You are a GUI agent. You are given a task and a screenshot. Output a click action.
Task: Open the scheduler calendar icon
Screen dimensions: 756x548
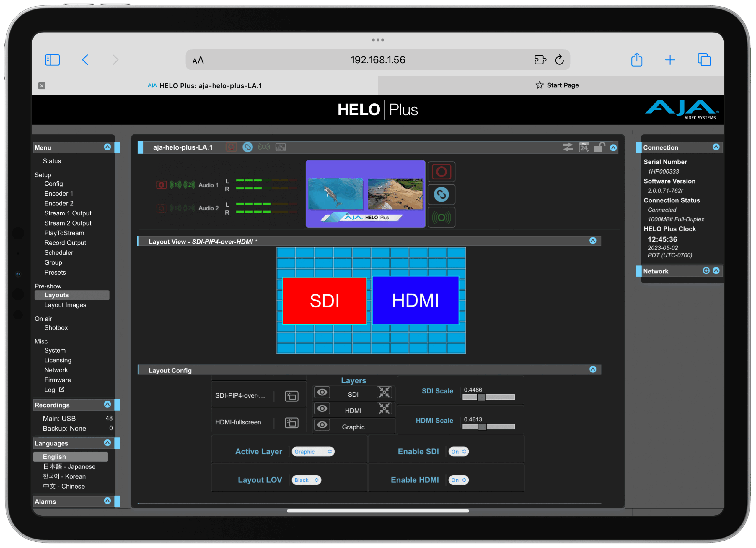[x=584, y=147]
